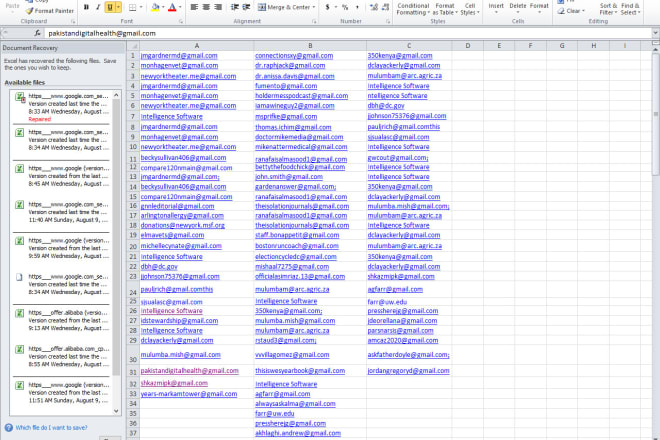Select recovered alibaba file at 8:55 AM
Viewport: 660px width, 440px height.
[x=63, y=357]
